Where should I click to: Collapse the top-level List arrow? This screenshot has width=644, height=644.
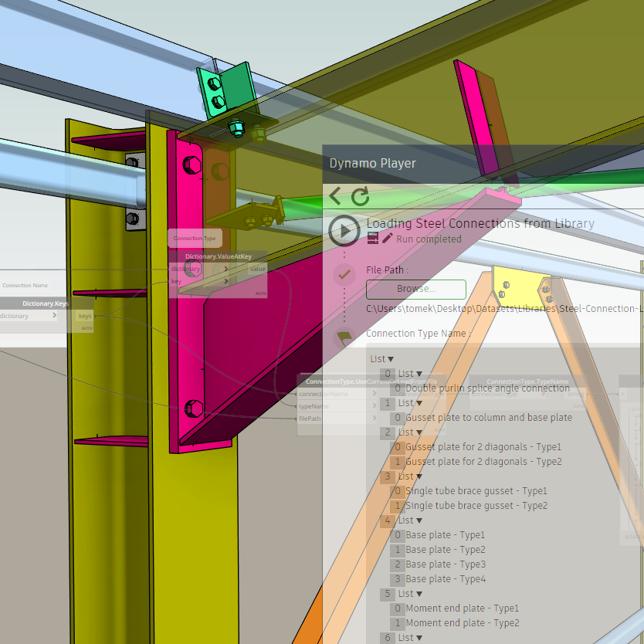tap(391, 359)
